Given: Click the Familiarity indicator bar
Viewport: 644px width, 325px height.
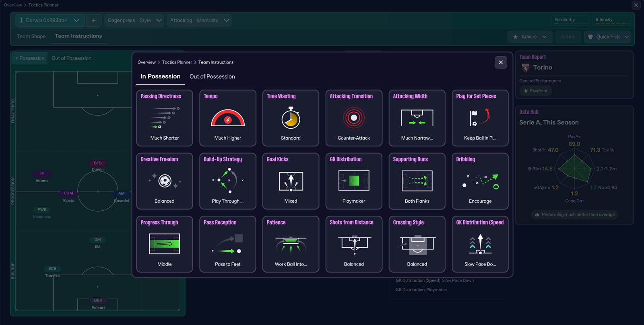Looking at the screenshot, I should coord(571,21).
